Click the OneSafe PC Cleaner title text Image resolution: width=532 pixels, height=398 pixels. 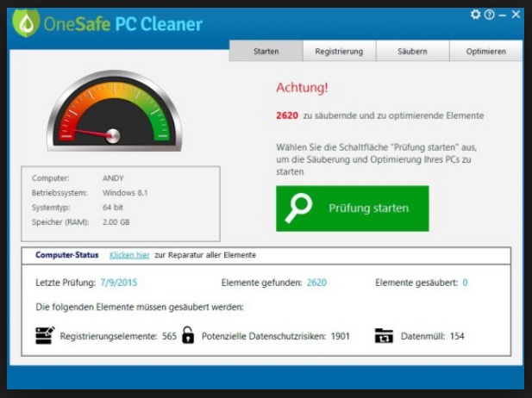pyautogui.click(x=123, y=24)
